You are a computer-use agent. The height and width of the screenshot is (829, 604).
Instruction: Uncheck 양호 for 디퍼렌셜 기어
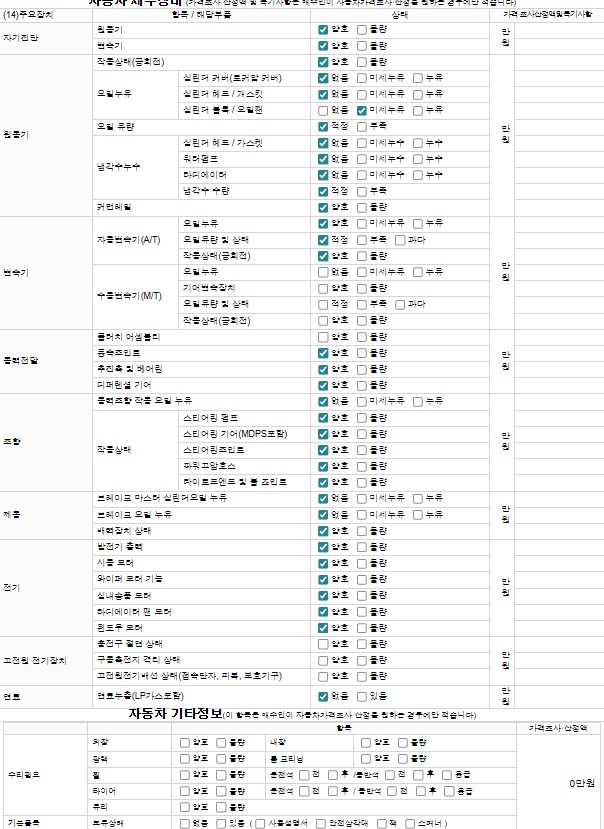point(323,385)
